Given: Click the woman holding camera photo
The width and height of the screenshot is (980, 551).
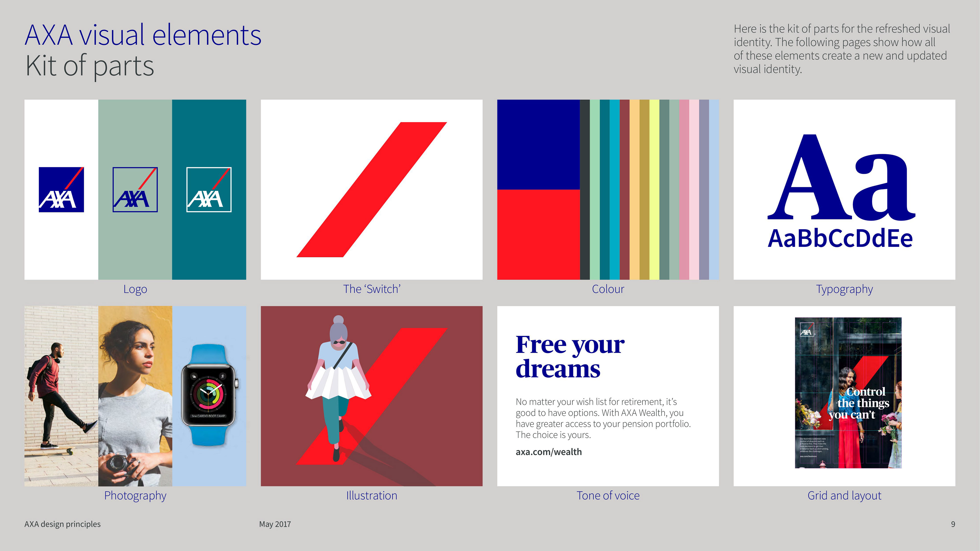Looking at the screenshot, I should click(x=135, y=395).
